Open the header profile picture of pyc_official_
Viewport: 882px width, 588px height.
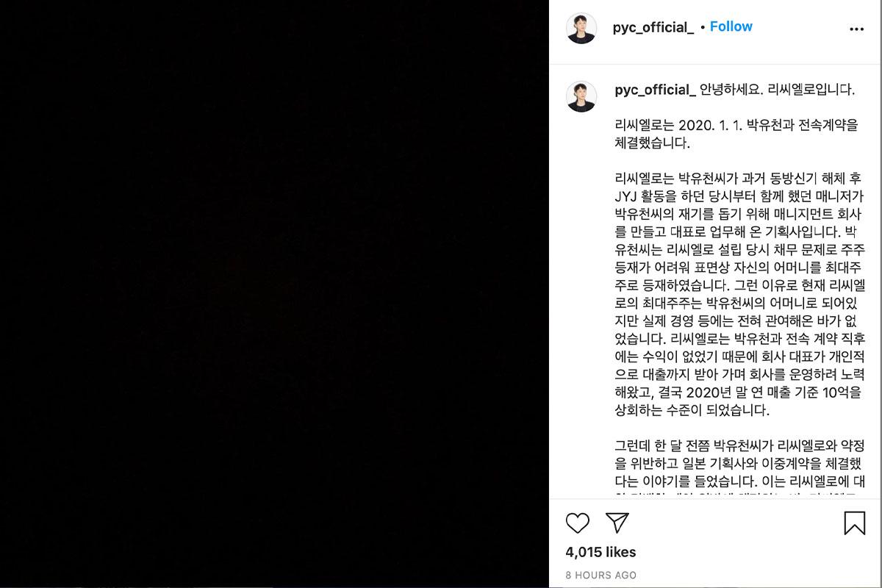coord(581,28)
